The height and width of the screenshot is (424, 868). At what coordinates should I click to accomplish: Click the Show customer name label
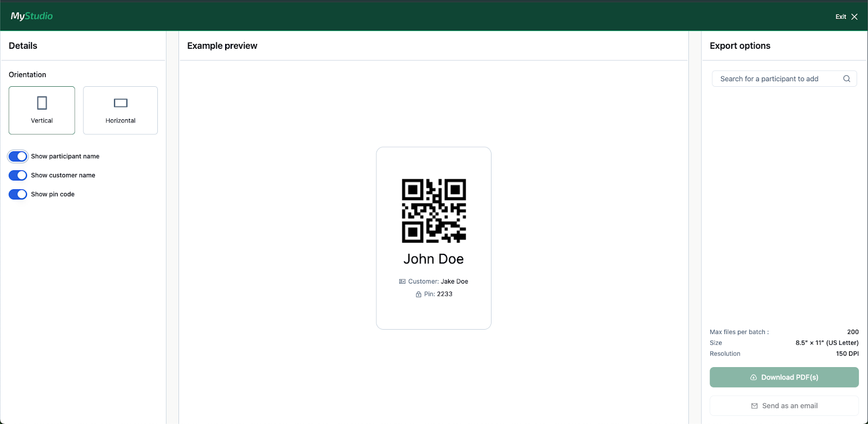63,175
